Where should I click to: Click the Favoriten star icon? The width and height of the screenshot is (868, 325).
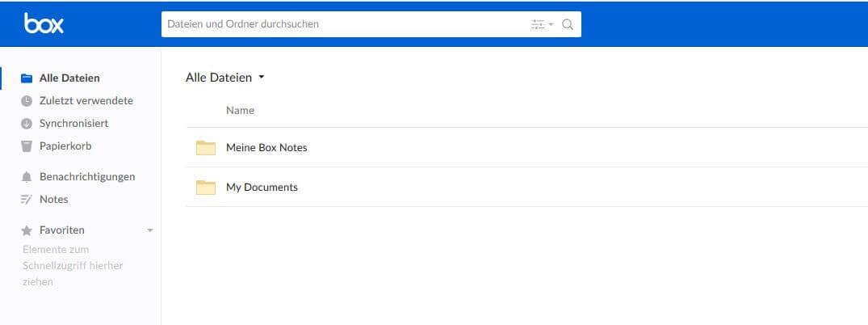(26, 230)
